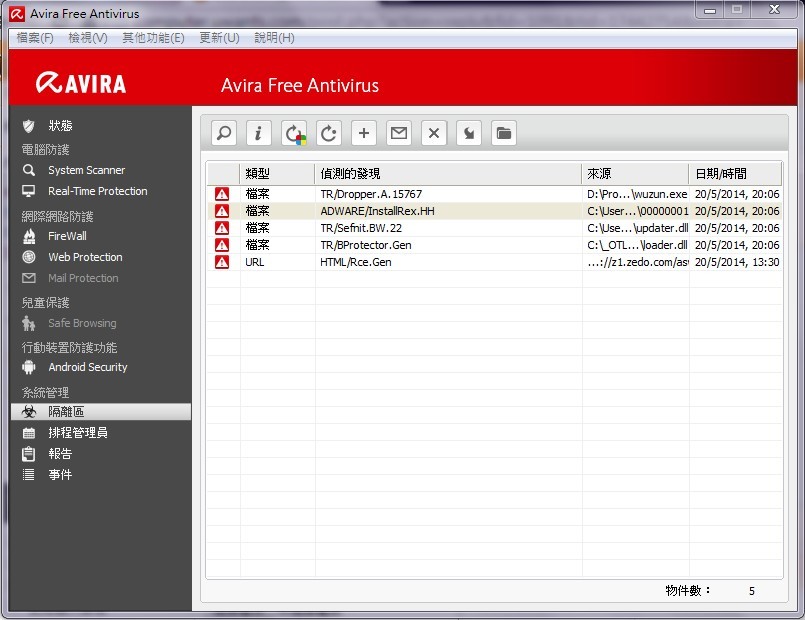805x620 pixels.
Task: Click the AVIRA logo in the red banner
Action: coord(81,83)
